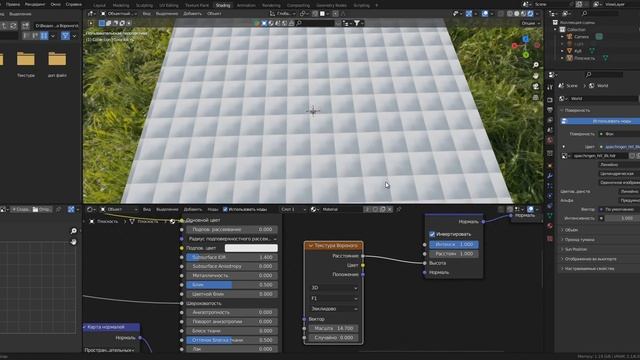
Task: Open Евклидово distance dropdown on Voronoi node
Action: tap(334, 309)
